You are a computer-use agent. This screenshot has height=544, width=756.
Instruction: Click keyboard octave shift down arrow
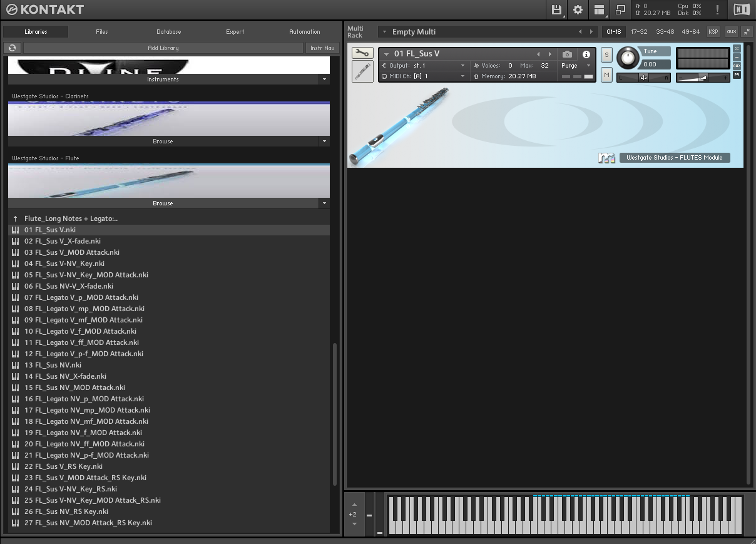tap(354, 524)
